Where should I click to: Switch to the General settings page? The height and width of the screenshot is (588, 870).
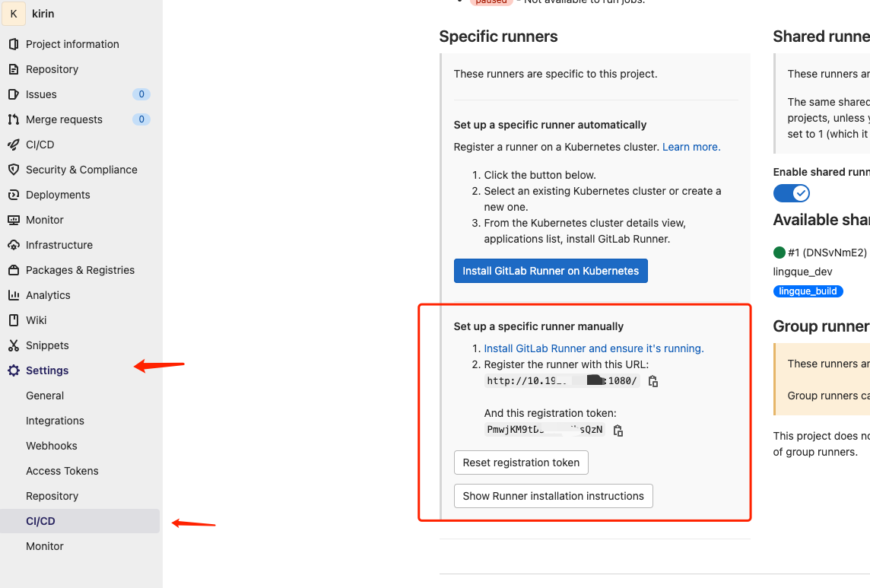click(x=44, y=396)
